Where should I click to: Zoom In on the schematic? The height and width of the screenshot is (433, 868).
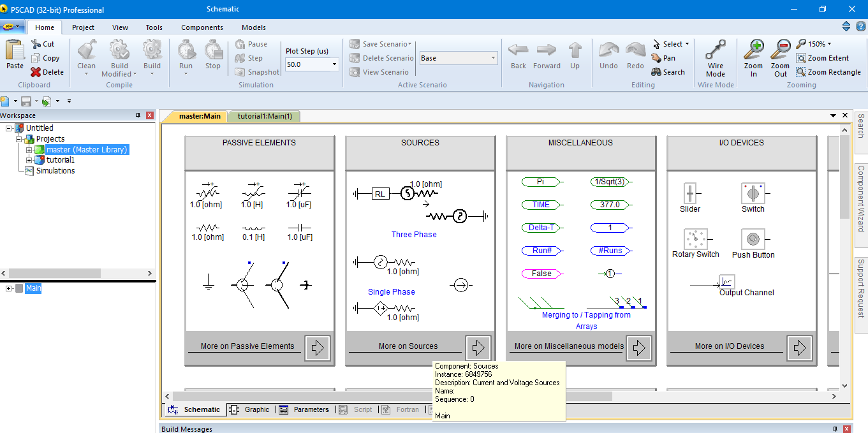[x=753, y=56]
